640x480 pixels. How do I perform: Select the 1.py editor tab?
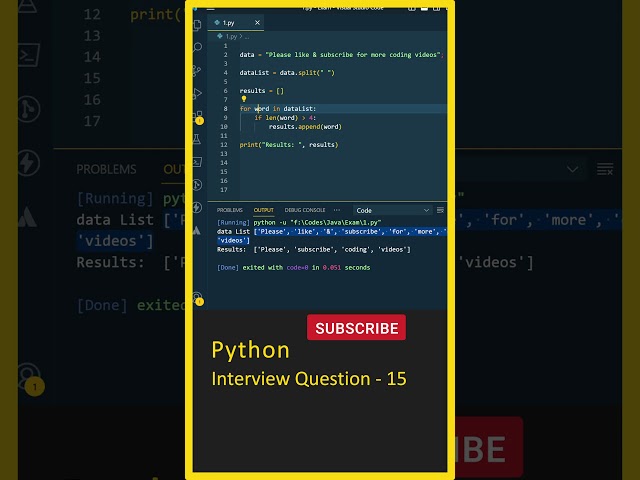click(236, 22)
